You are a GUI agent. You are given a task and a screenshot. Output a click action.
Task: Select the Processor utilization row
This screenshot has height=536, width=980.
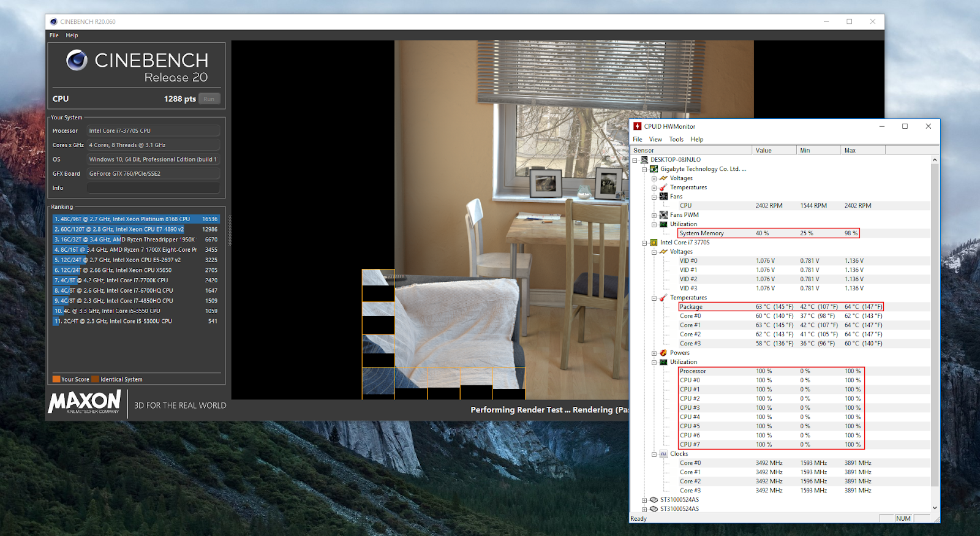771,371
